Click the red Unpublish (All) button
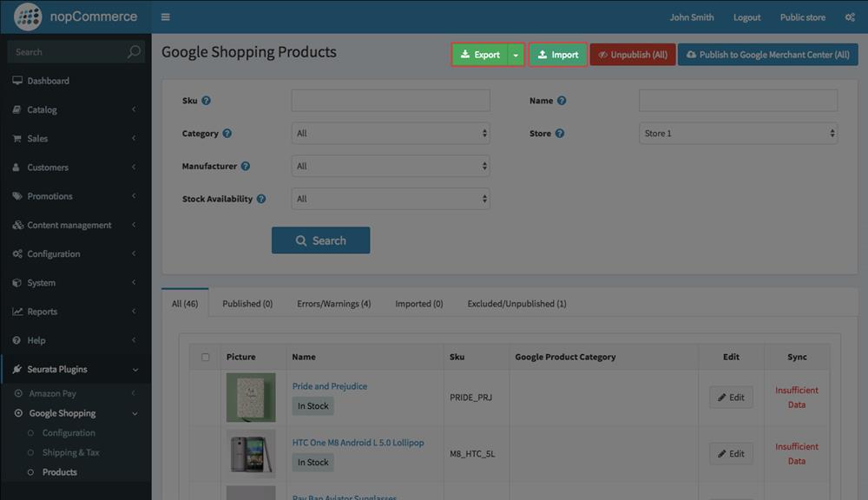This screenshot has height=500, width=868. coord(633,55)
